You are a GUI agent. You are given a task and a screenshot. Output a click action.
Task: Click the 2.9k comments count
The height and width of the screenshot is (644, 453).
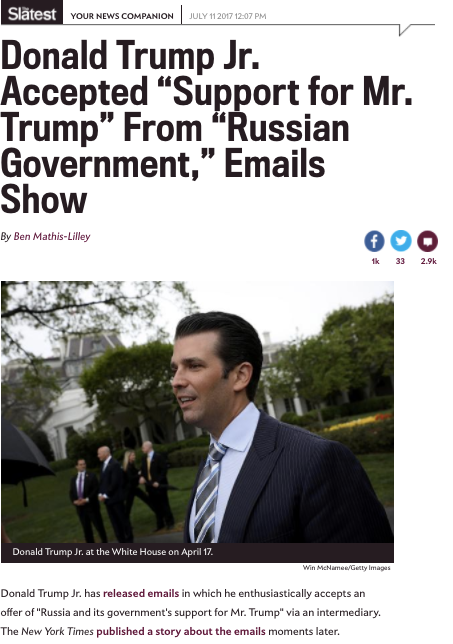tap(428, 261)
